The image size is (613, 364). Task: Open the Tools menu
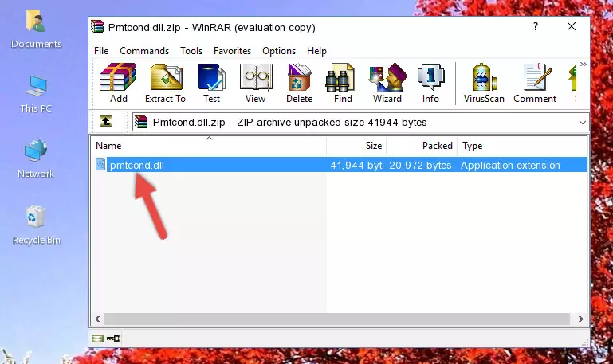click(191, 51)
